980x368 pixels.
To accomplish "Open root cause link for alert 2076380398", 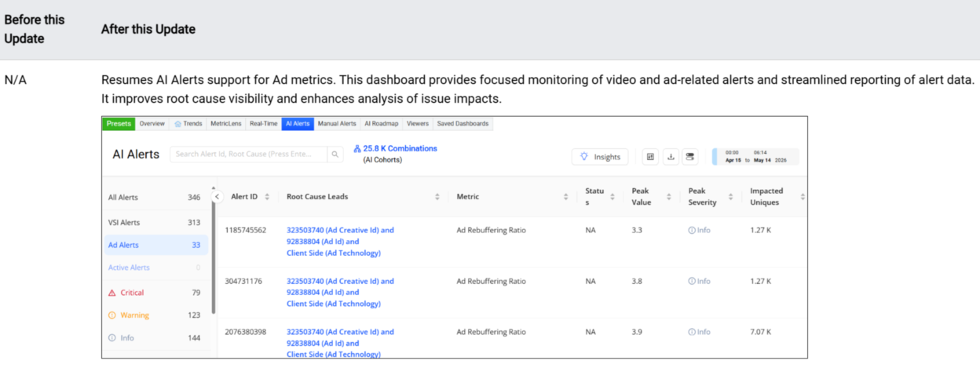I will [x=340, y=343].
